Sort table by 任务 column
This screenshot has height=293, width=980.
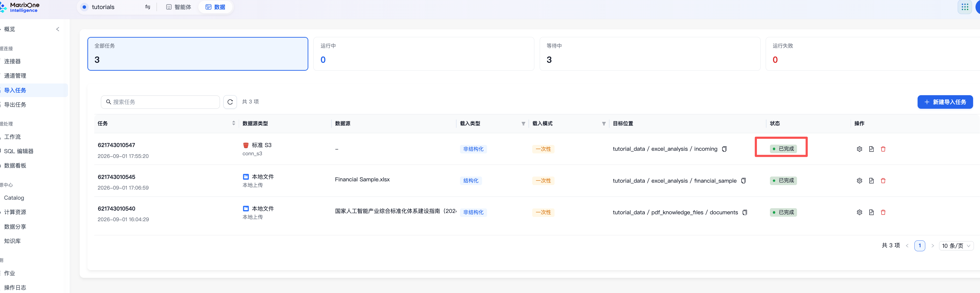coord(234,123)
